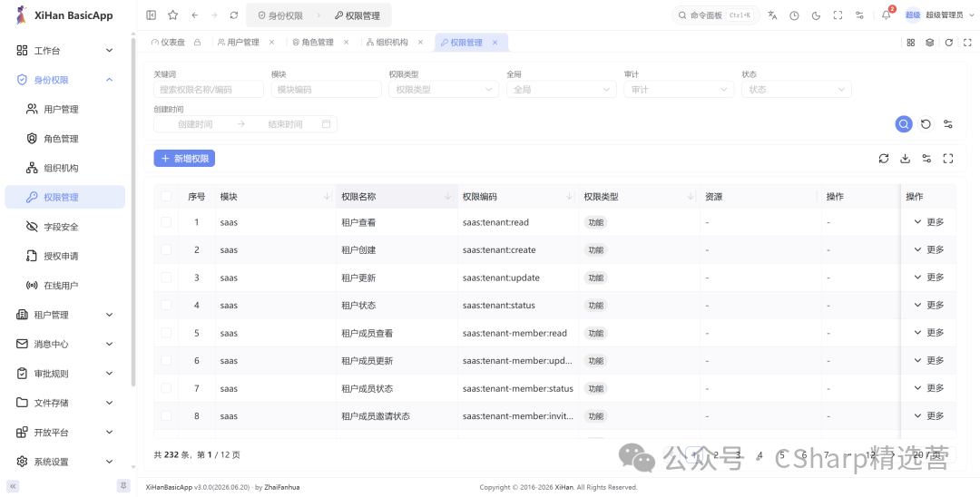Check the row 6 checkbox for 租户成员更新

click(x=166, y=360)
